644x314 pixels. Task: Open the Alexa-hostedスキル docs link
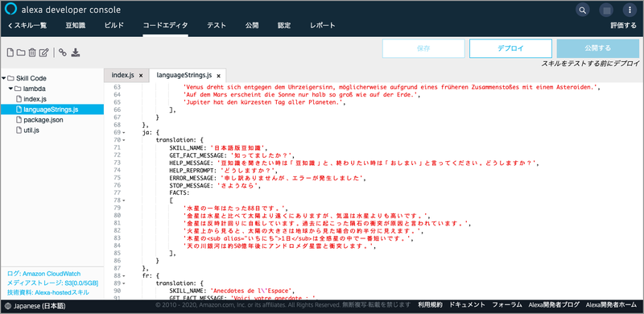(x=48, y=292)
